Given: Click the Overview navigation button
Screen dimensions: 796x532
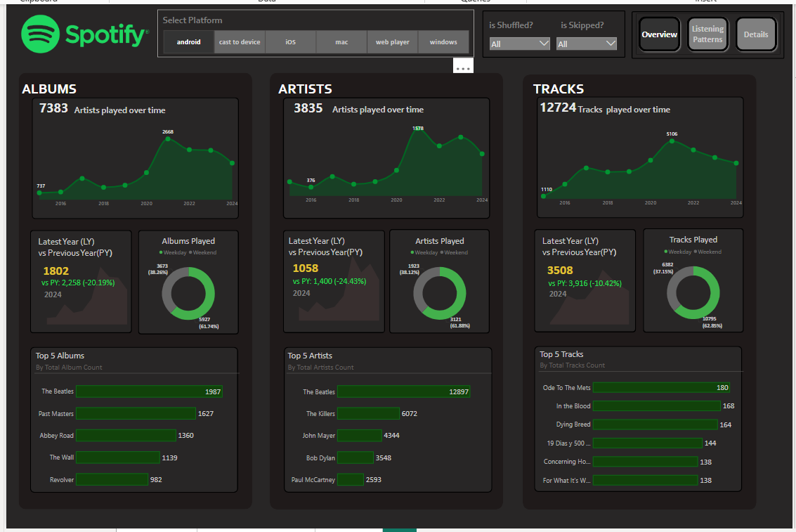Looking at the screenshot, I should [659, 34].
